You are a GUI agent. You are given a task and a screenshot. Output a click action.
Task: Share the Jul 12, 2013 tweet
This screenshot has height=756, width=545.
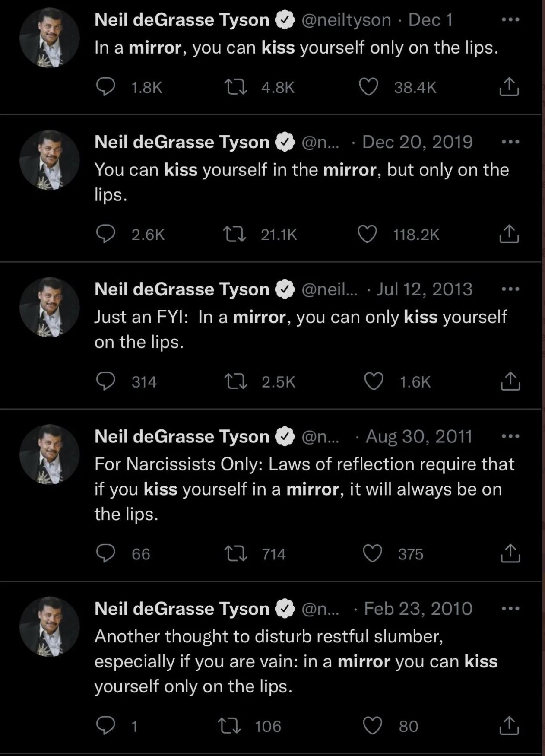pyautogui.click(x=510, y=381)
